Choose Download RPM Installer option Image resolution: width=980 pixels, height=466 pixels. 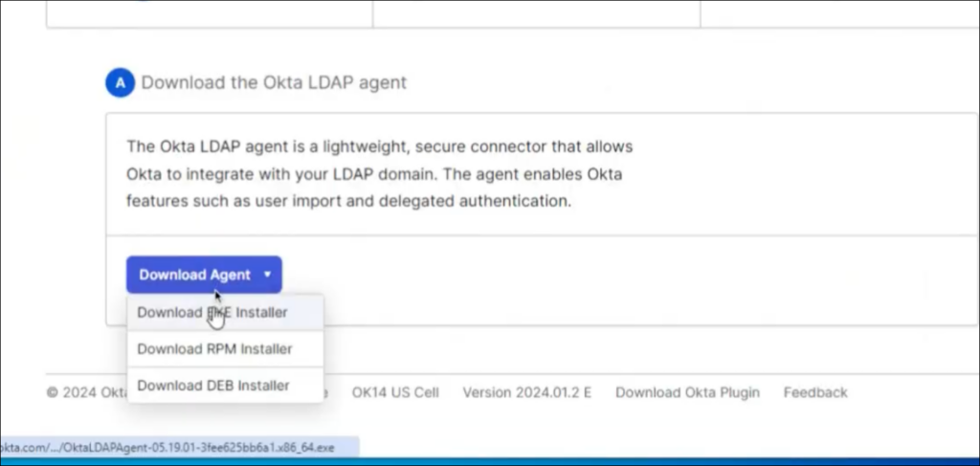point(214,348)
